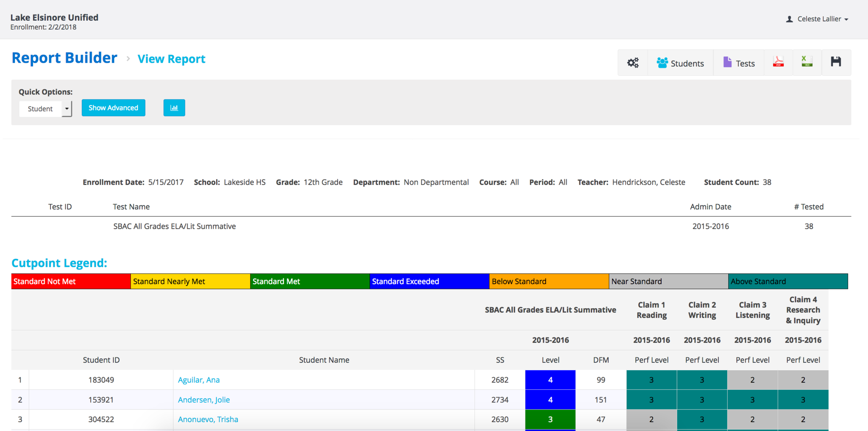Viewport: 868px width, 431px height.
Task: Export report to Excel
Action: pos(807,62)
